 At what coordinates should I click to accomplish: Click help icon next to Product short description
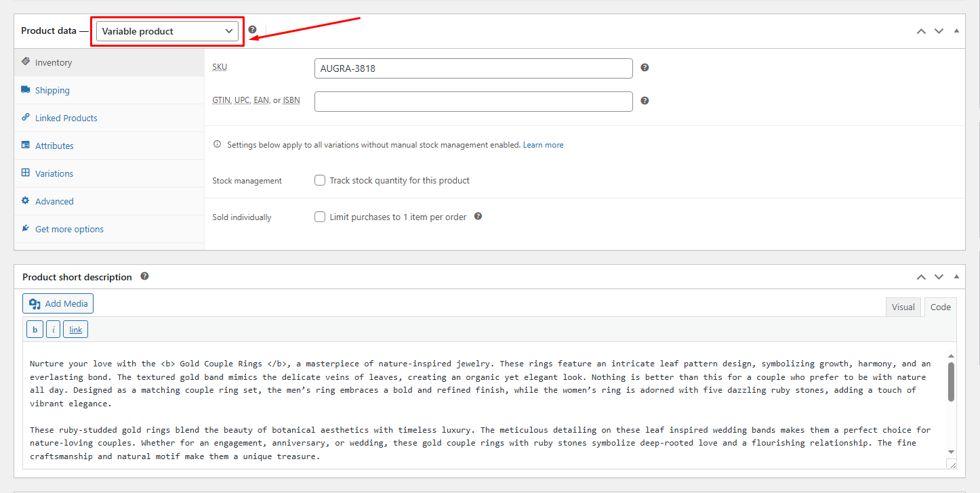click(x=144, y=276)
